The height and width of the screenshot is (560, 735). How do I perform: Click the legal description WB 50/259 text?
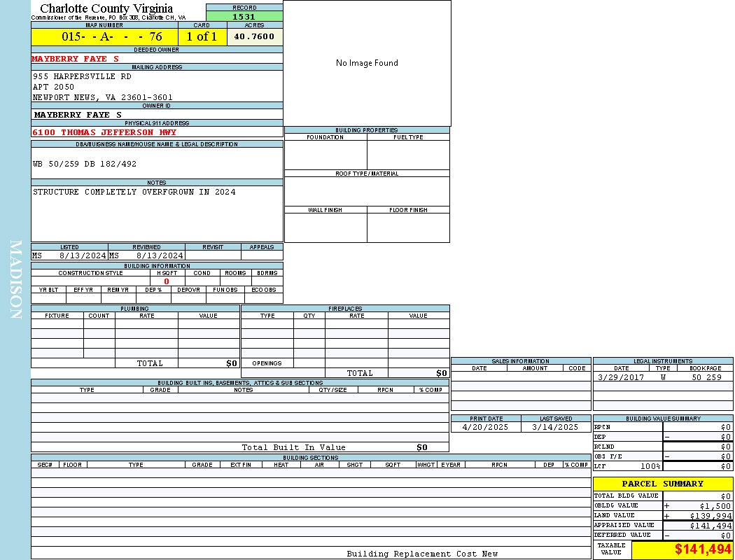[x=85, y=164]
